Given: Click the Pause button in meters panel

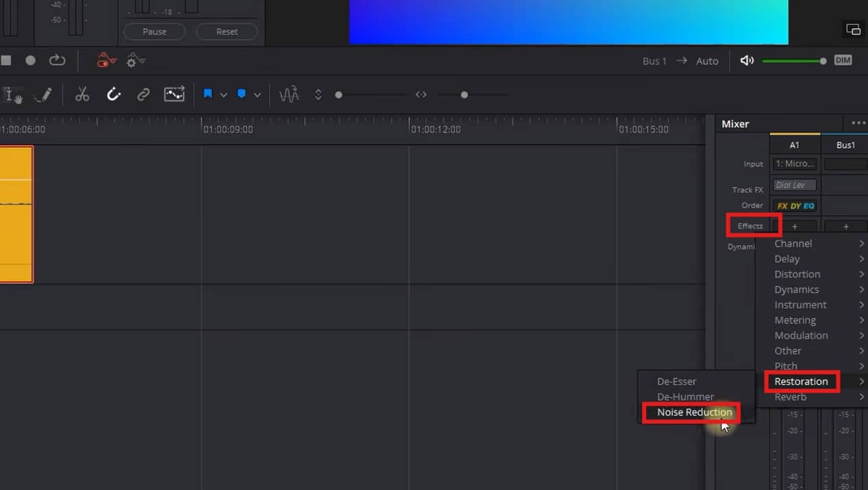Looking at the screenshot, I should pyautogui.click(x=154, y=31).
